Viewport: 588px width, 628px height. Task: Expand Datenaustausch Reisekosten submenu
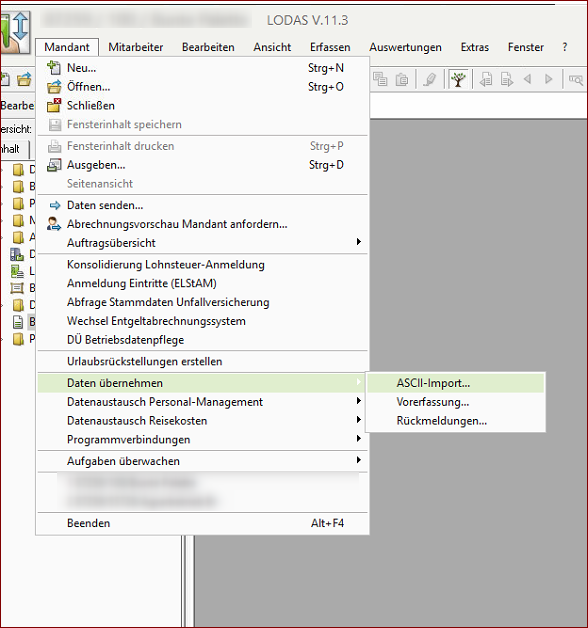(x=203, y=421)
